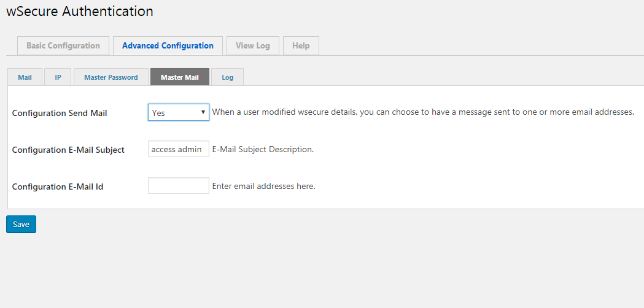
Task: Click the Save button
Action: (21, 224)
